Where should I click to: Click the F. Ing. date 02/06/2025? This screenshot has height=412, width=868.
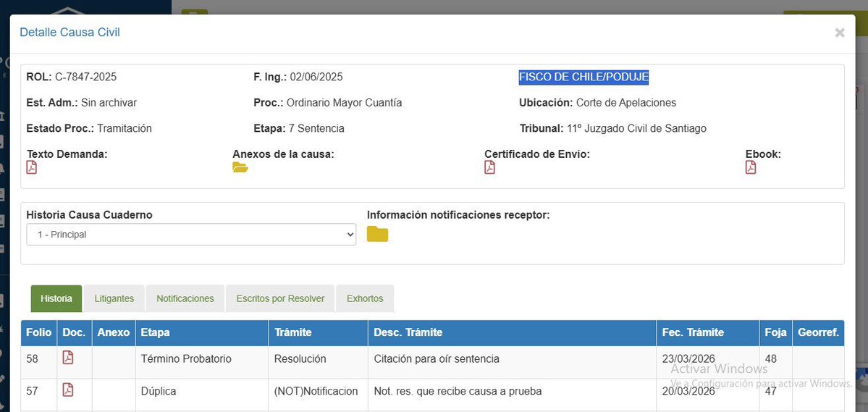click(316, 77)
